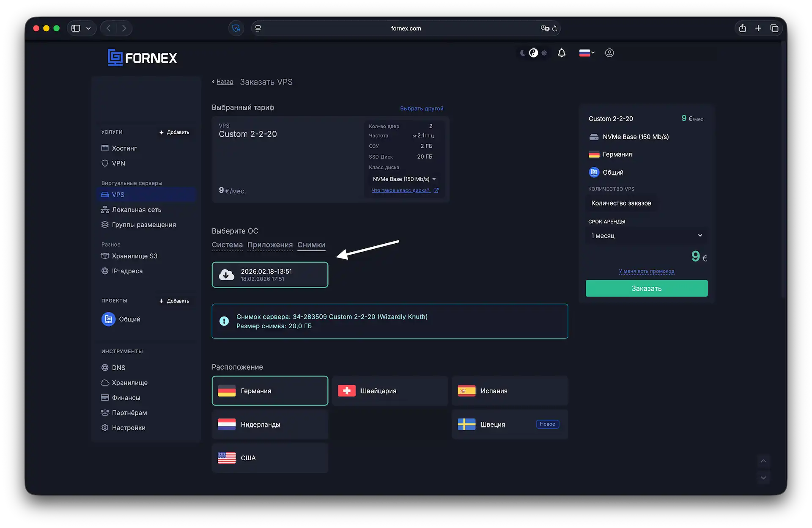The width and height of the screenshot is (812, 528).
Task: Expand NVMe Base disk class dropdown
Action: 404,179
